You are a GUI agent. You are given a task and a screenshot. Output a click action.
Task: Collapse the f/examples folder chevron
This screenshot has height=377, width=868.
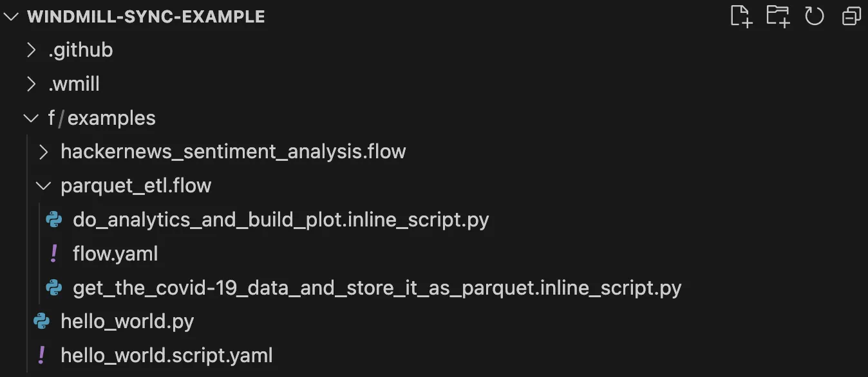click(31, 118)
